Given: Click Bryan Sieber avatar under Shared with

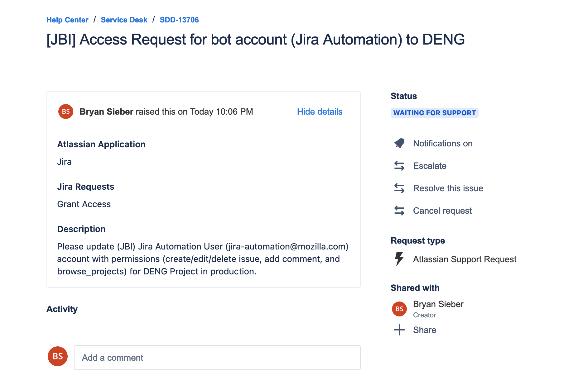Looking at the screenshot, I should [399, 309].
